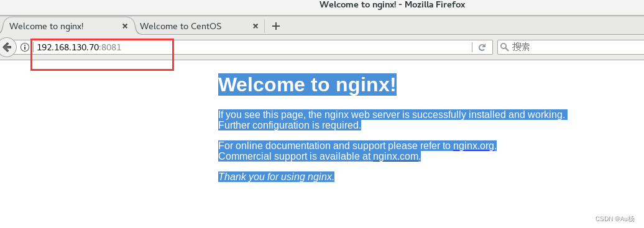This screenshot has height=228, width=644.
Task: Open the site information icon
Action: [x=25, y=47]
